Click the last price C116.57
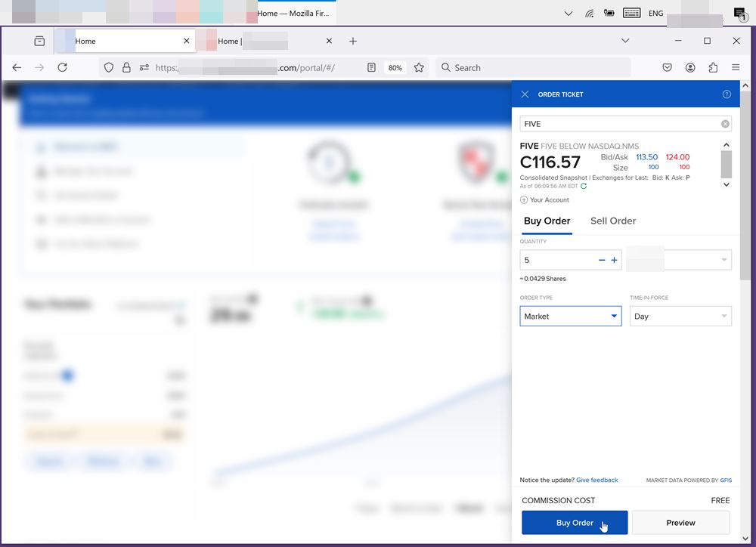Screen dimensions: 756x547 coord(550,162)
